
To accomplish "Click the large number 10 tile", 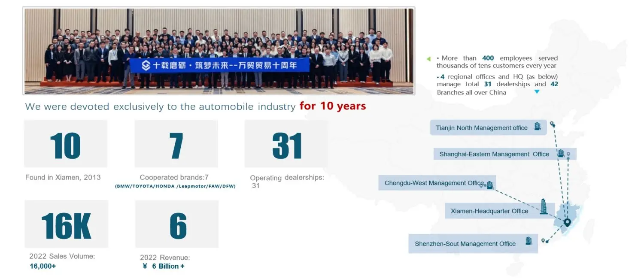I will pos(65,144).
